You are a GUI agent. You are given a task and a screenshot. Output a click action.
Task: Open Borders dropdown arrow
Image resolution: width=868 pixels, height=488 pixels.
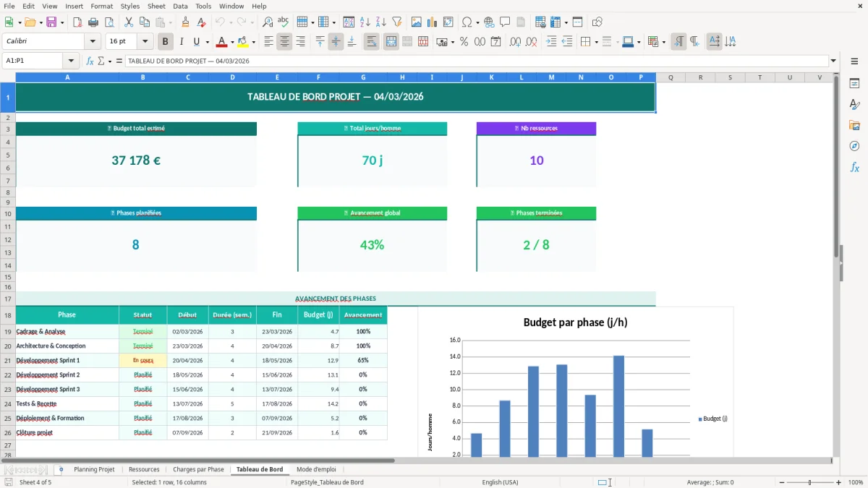595,42
